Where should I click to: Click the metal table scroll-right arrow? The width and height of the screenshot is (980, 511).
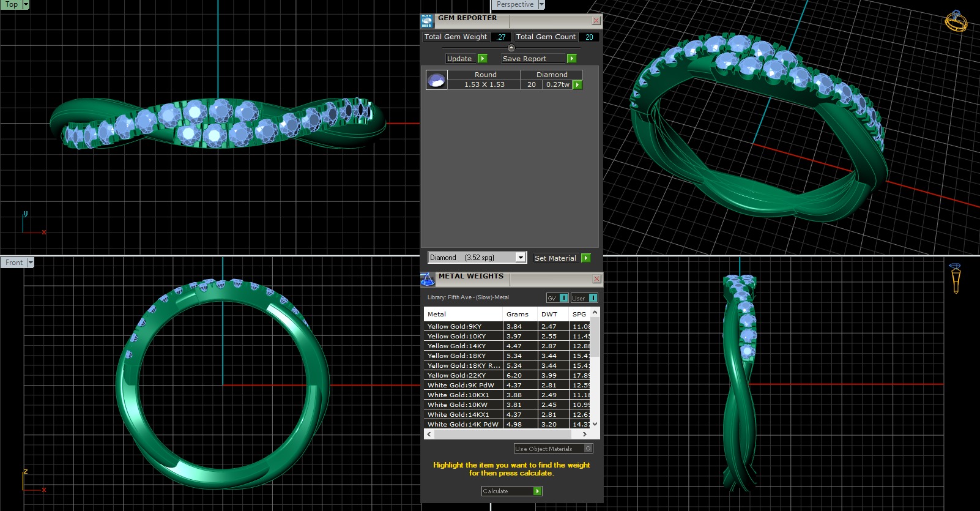(x=585, y=434)
